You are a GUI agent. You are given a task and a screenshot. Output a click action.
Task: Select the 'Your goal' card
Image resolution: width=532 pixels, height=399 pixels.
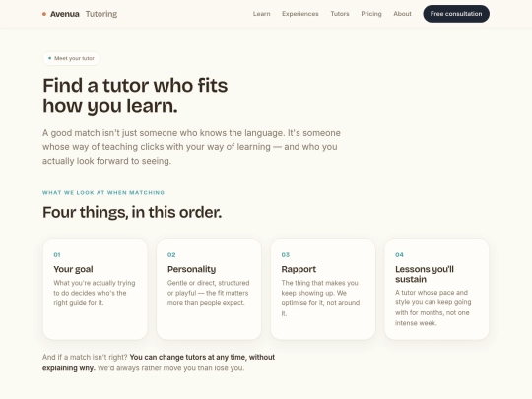pyautogui.click(x=96, y=290)
